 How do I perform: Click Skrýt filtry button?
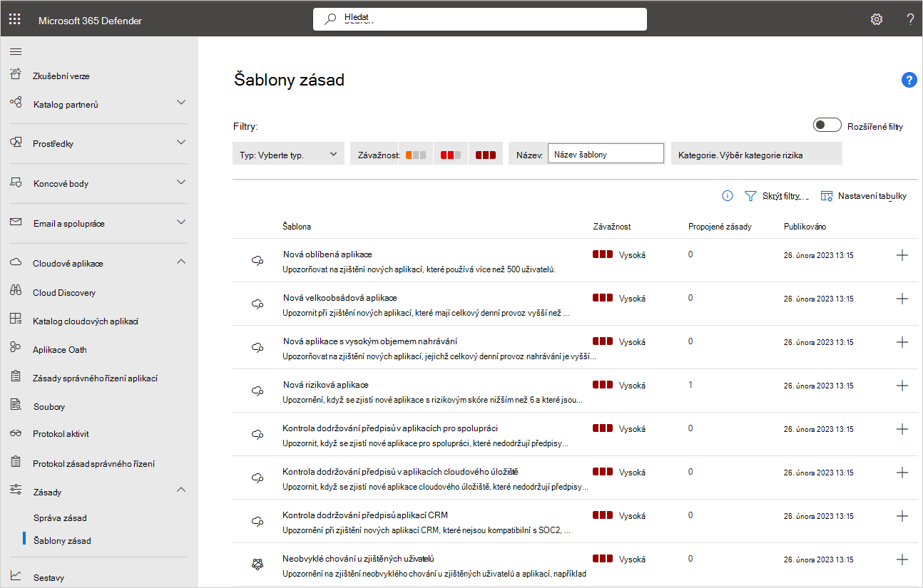(x=776, y=195)
